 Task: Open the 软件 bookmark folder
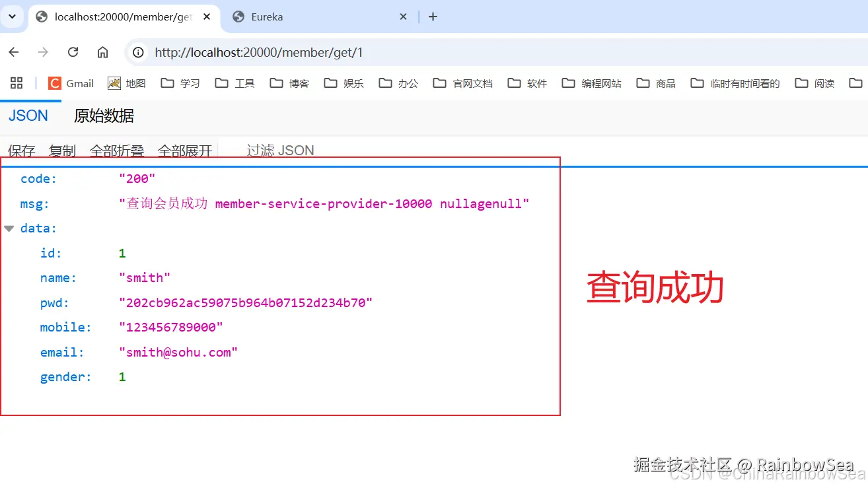[528, 83]
